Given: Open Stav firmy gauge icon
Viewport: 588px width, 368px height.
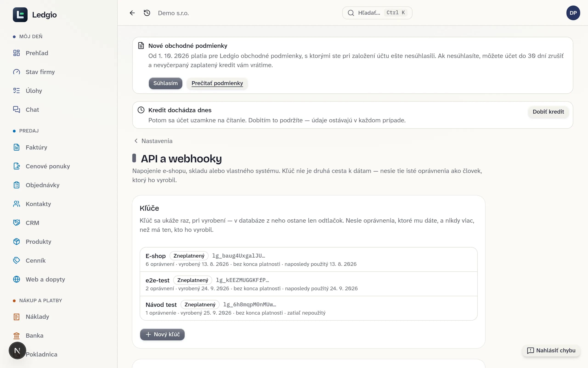Looking at the screenshot, I should (x=17, y=72).
